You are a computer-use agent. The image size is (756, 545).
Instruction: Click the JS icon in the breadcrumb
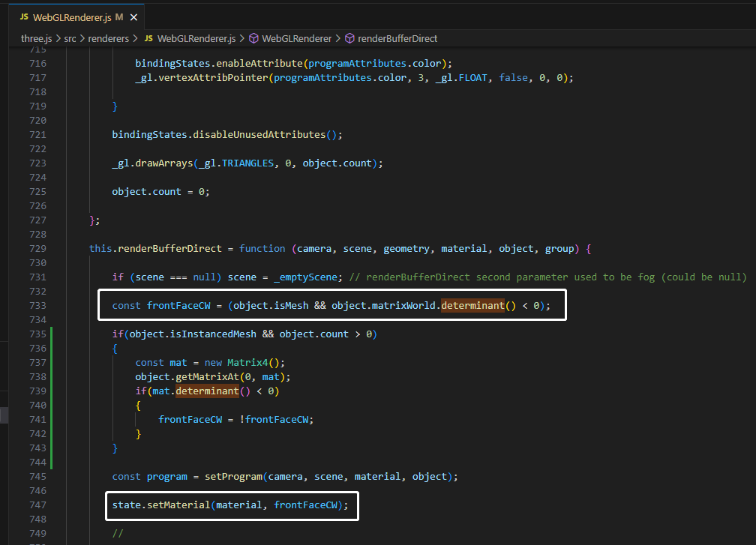[149, 38]
